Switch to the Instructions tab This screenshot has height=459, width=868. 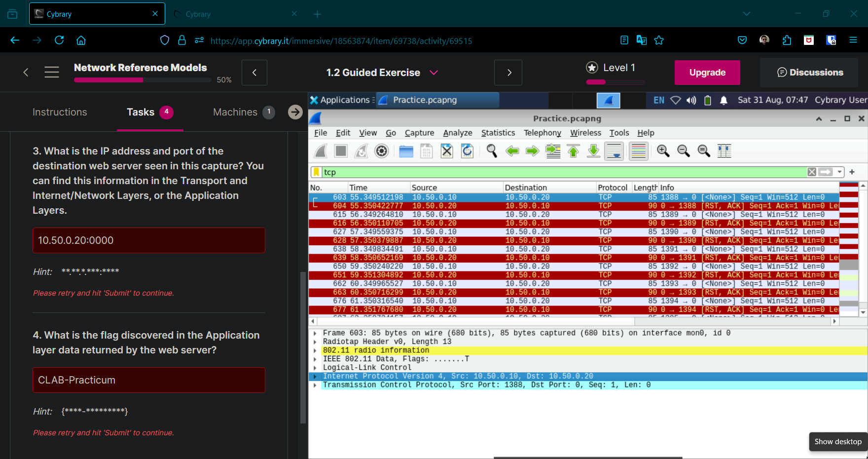pos(60,112)
